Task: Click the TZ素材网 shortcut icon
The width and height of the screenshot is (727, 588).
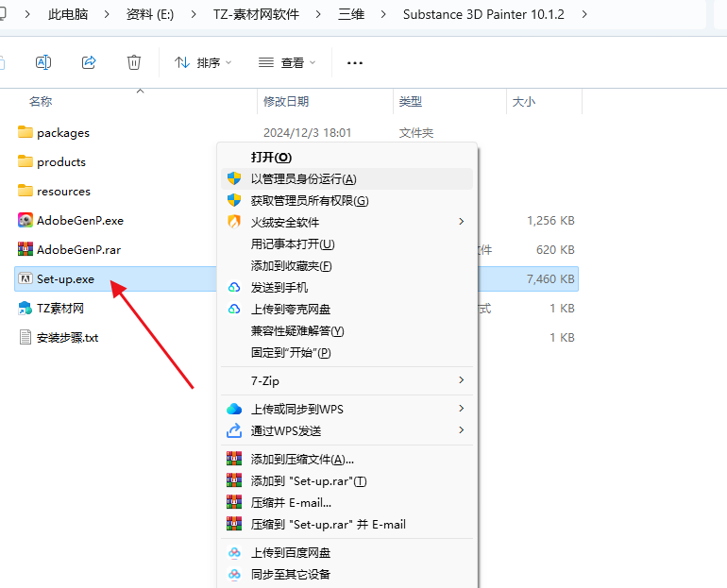Action: 25,308
